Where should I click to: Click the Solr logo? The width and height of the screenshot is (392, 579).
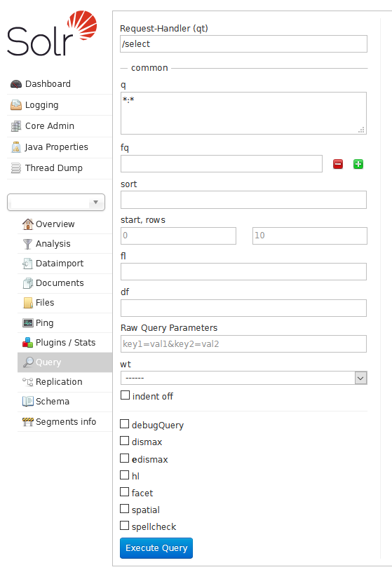click(52, 33)
